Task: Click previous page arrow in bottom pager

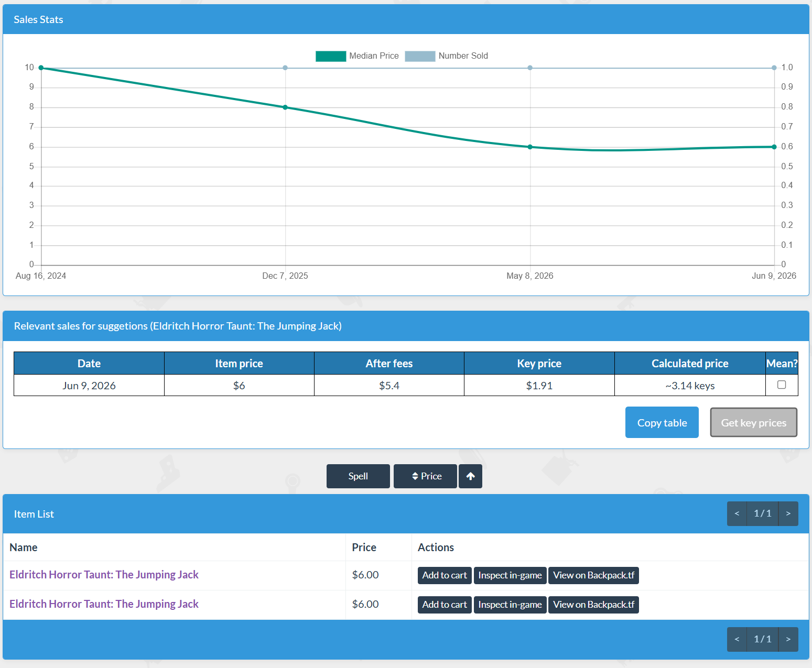Action: click(737, 639)
